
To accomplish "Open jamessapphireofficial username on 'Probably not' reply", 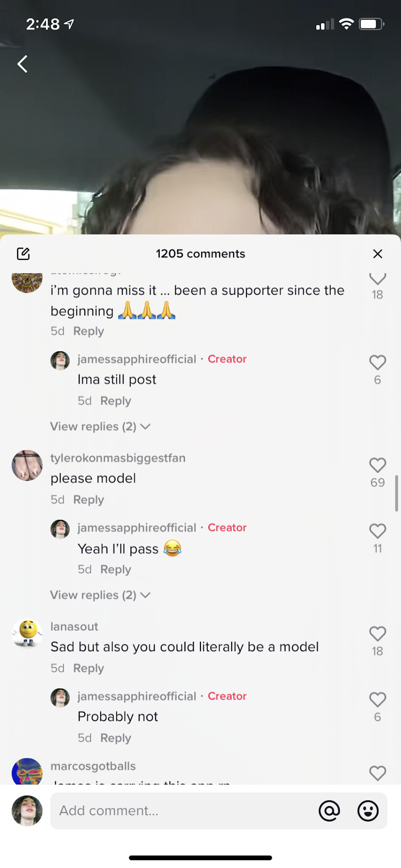I will [x=137, y=696].
